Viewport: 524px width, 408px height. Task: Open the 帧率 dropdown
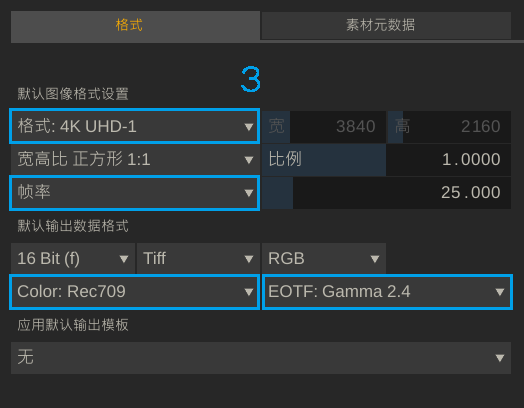click(x=135, y=193)
